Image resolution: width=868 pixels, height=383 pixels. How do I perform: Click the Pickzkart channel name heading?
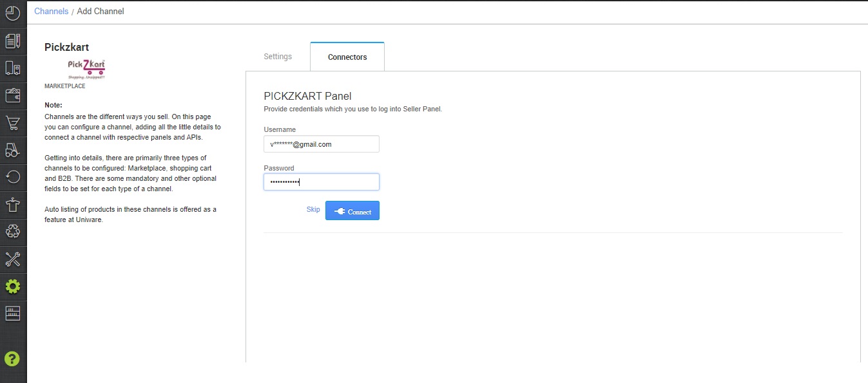point(66,47)
